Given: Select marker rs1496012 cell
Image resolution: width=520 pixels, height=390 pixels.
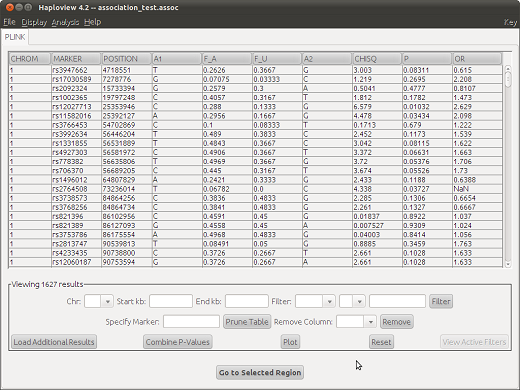Looking at the screenshot, I should [x=76, y=180].
